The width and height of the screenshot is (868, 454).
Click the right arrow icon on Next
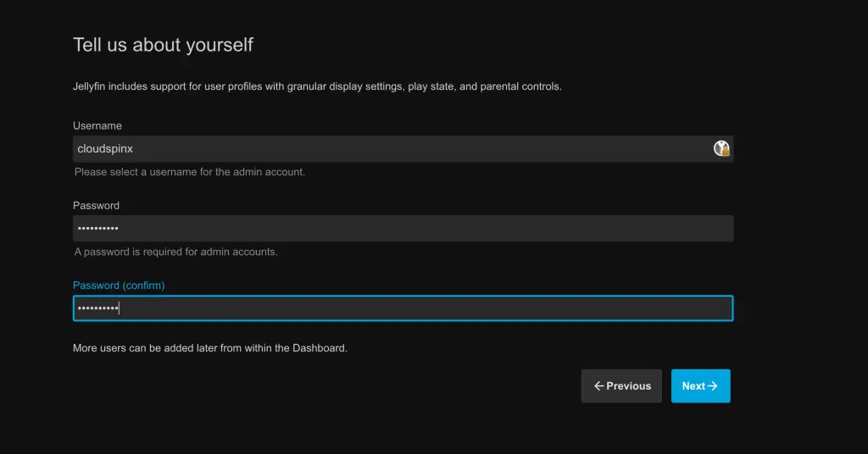point(713,386)
